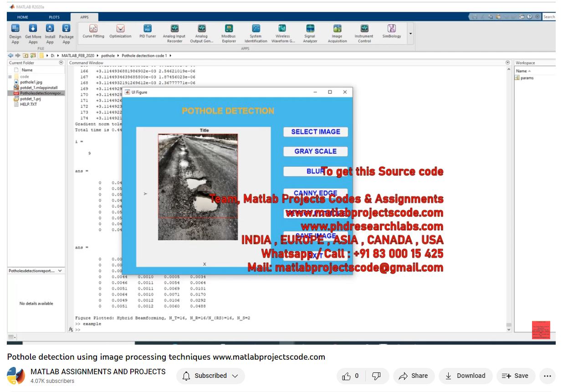Image resolution: width=563 pixels, height=392 pixels.
Task: Launch the Image Acquisition app
Action: [337, 34]
